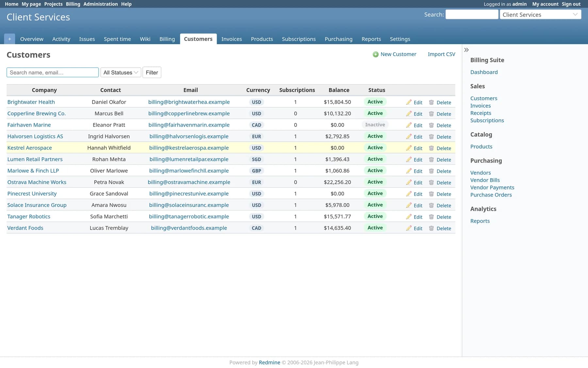Click the trash icon for Solace Insurance Group
Screen dimensions: 588x368
click(x=431, y=205)
